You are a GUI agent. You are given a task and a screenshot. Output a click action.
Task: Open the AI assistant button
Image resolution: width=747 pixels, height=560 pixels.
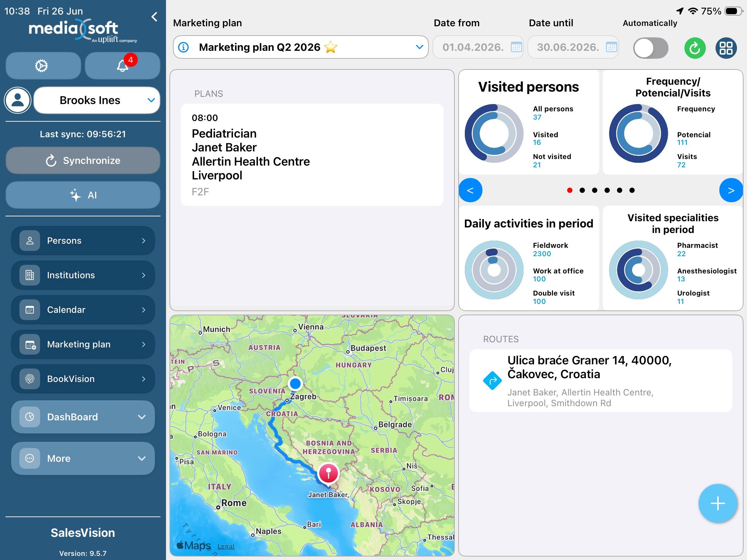tap(83, 195)
